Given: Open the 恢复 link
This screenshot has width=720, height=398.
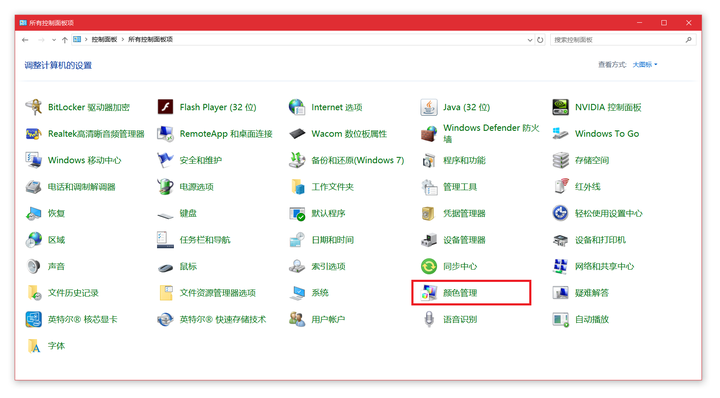Looking at the screenshot, I should click(56, 213).
